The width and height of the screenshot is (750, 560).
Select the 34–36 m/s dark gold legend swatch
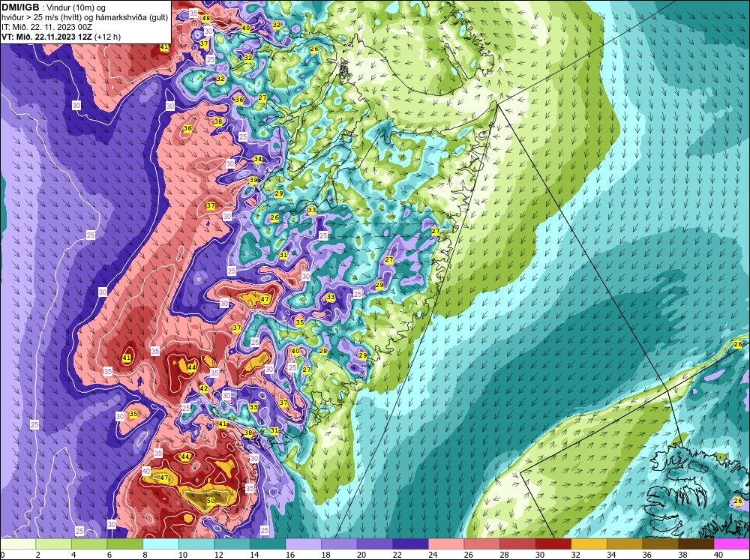[x=624, y=544]
